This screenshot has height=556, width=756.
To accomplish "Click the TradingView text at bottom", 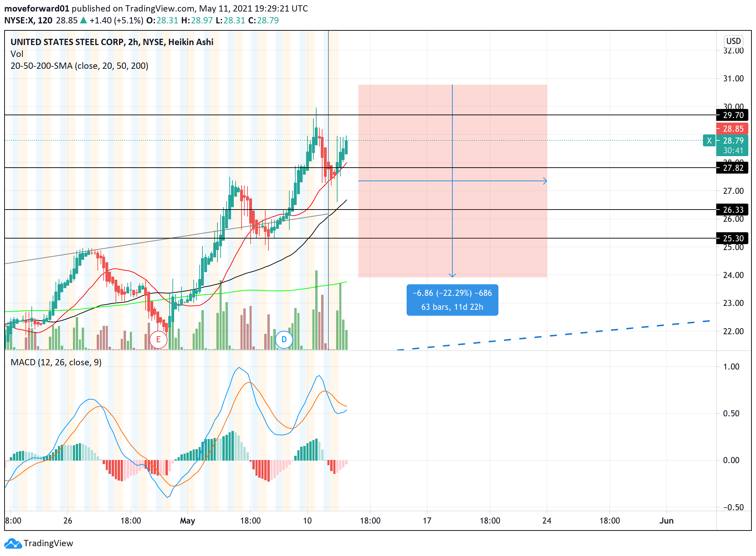I will pos(49,543).
